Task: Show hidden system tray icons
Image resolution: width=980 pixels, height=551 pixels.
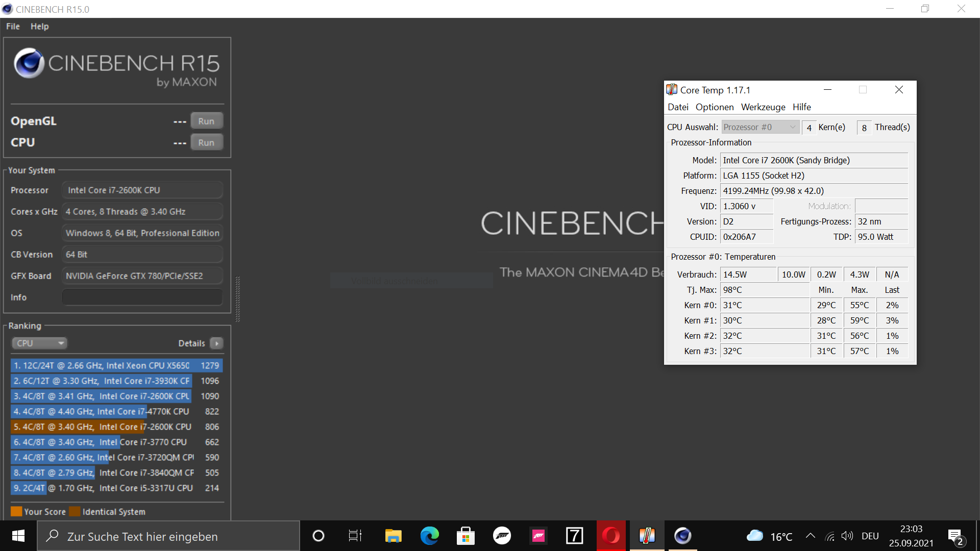Action: [x=810, y=536]
